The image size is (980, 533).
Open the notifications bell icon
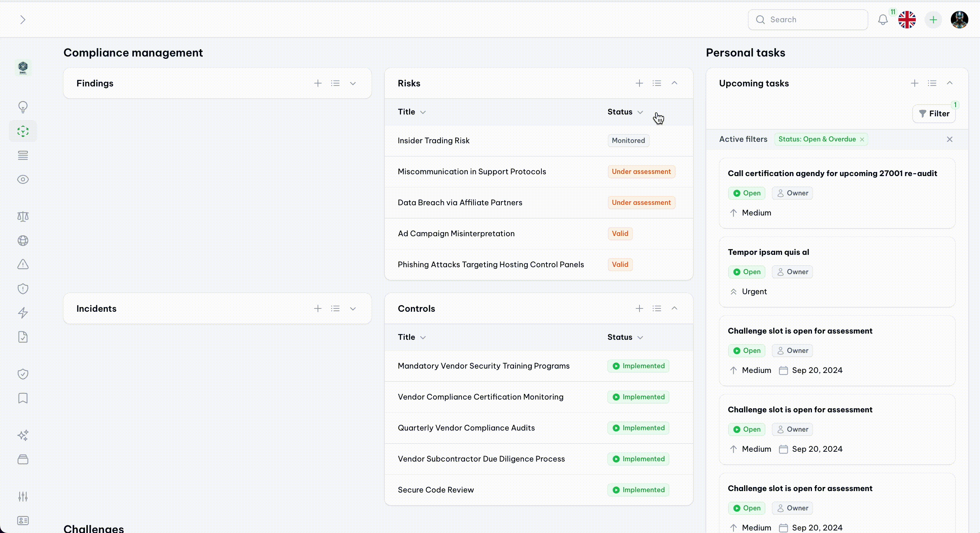[883, 20]
